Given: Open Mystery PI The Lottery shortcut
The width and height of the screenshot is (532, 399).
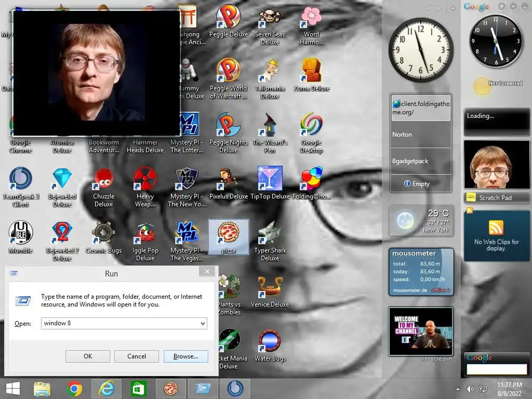Looking at the screenshot, I should (x=187, y=133).
